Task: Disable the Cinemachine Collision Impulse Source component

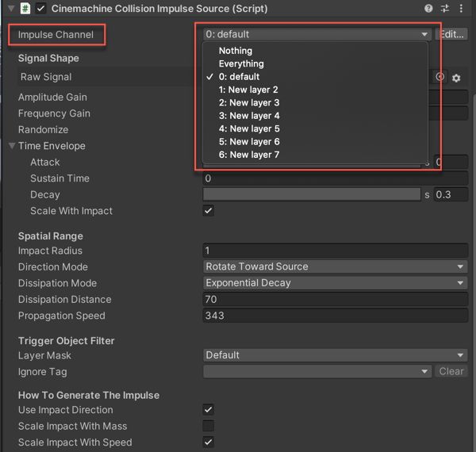Action: click(x=40, y=8)
